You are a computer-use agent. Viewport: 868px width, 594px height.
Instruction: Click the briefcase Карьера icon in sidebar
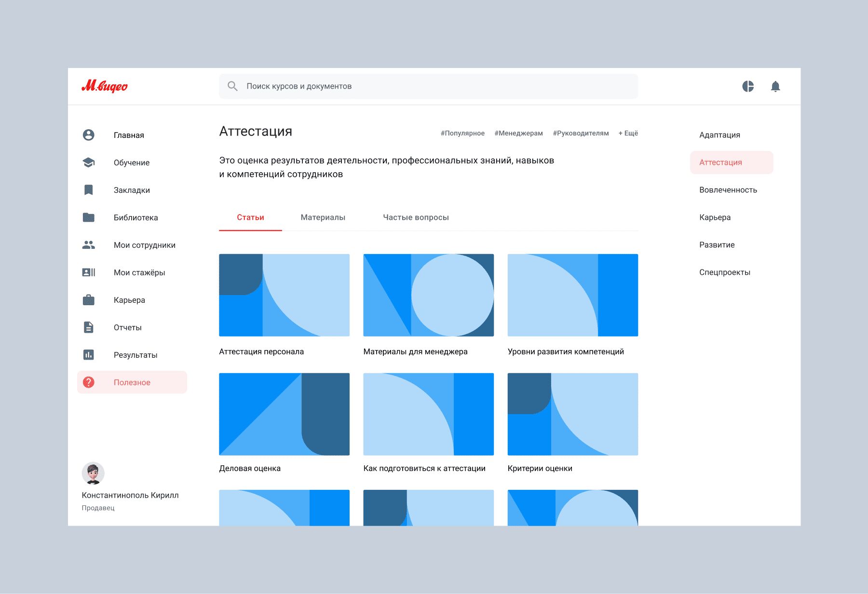[x=89, y=300]
